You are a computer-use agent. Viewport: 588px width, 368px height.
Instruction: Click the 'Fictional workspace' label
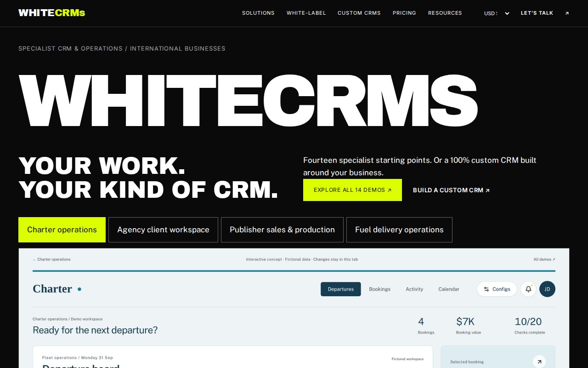click(407, 359)
